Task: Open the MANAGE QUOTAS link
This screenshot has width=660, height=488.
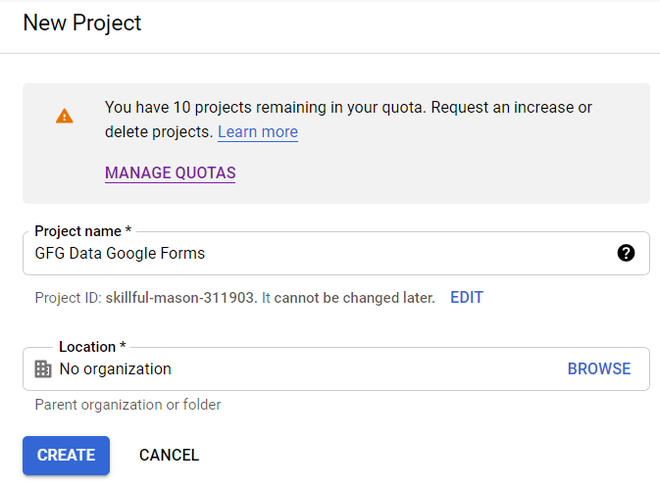Action: pyautogui.click(x=170, y=173)
